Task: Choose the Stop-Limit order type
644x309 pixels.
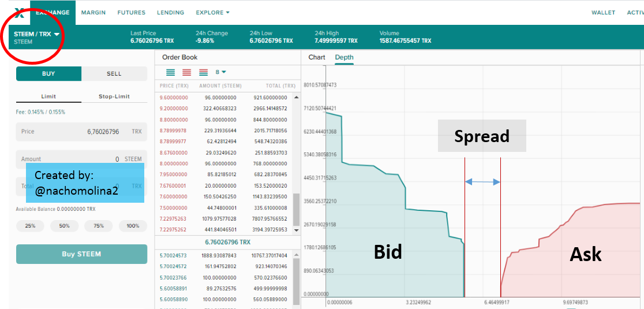Action: (114, 96)
